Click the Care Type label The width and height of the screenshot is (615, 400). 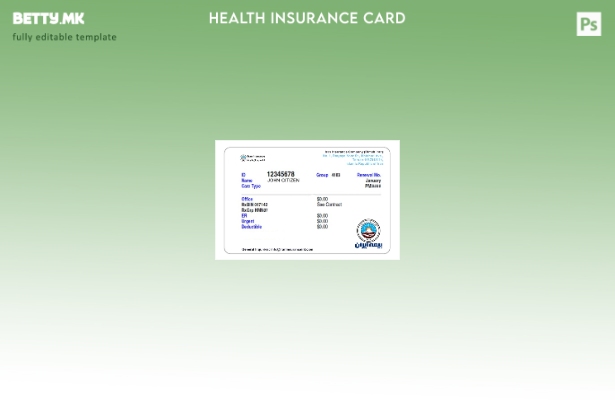(251, 186)
